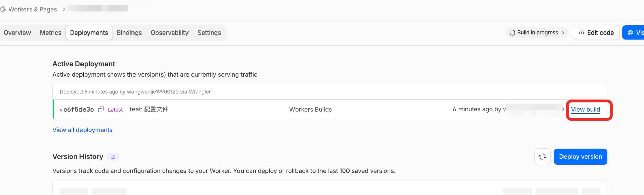Go to the Bindings tab
644x195 pixels.
[129, 33]
